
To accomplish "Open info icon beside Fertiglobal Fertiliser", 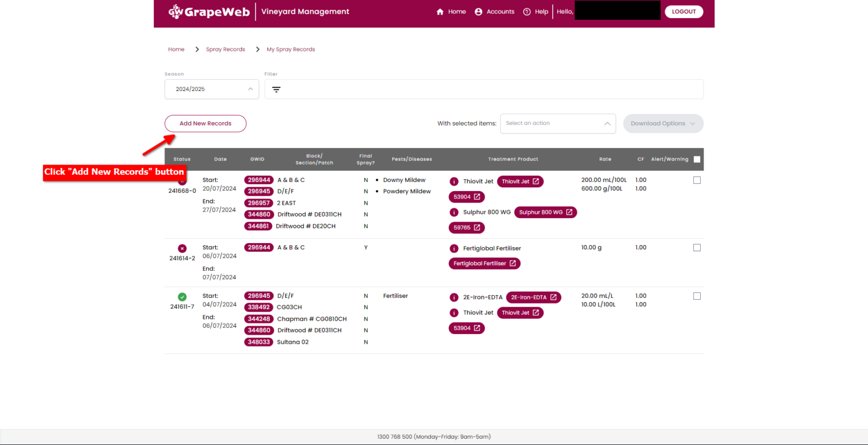I will point(454,248).
